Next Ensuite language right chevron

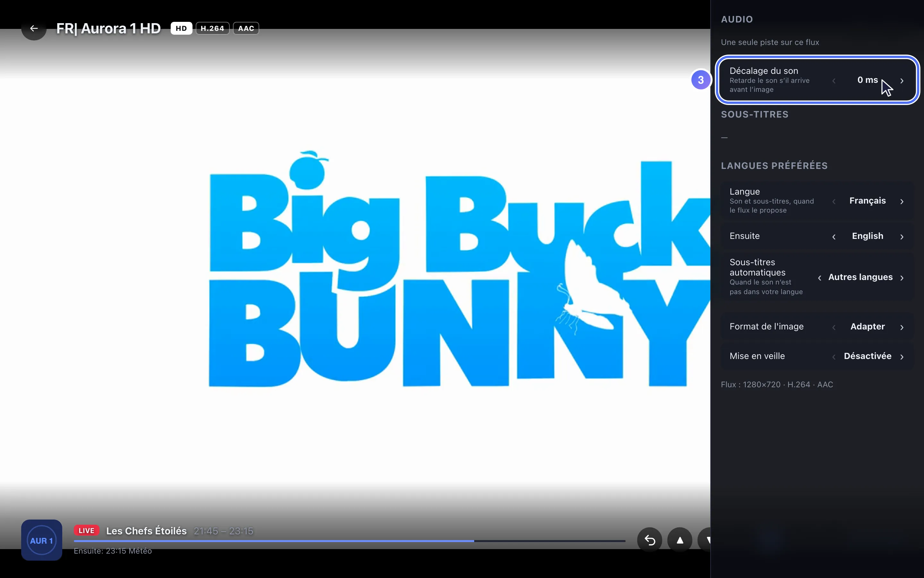pyautogui.click(x=902, y=237)
